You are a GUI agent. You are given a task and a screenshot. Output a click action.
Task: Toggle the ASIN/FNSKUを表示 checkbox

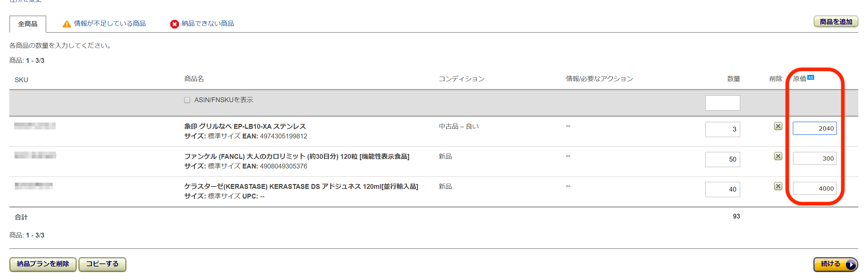[x=187, y=100]
